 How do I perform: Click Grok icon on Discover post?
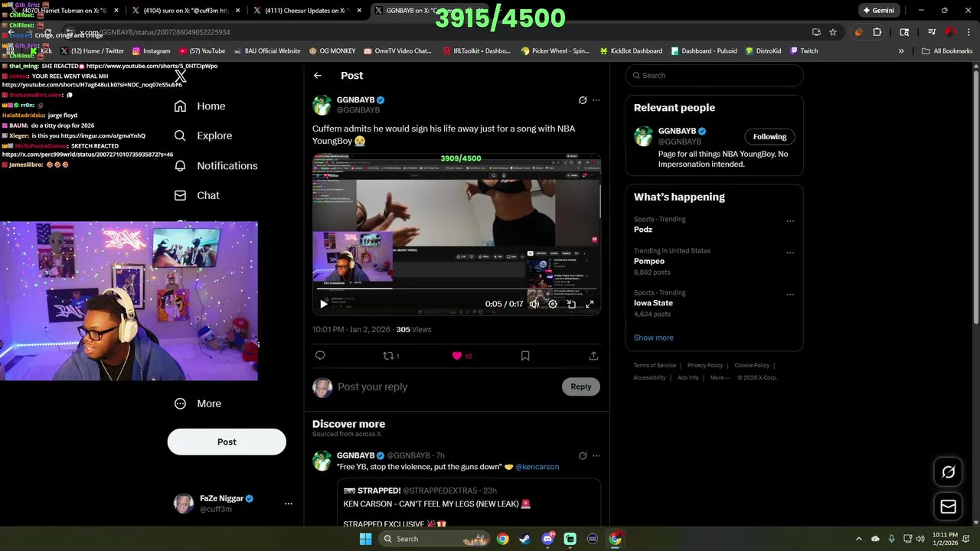coord(583,455)
